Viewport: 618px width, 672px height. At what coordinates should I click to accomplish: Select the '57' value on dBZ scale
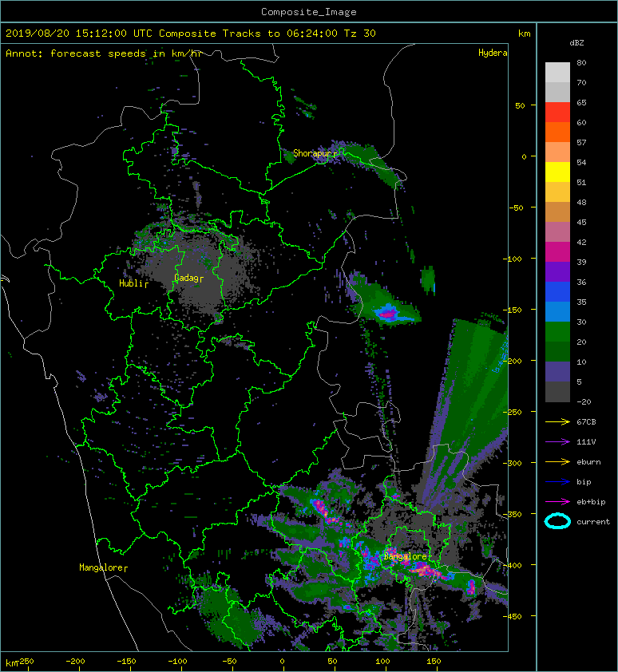(x=581, y=142)
